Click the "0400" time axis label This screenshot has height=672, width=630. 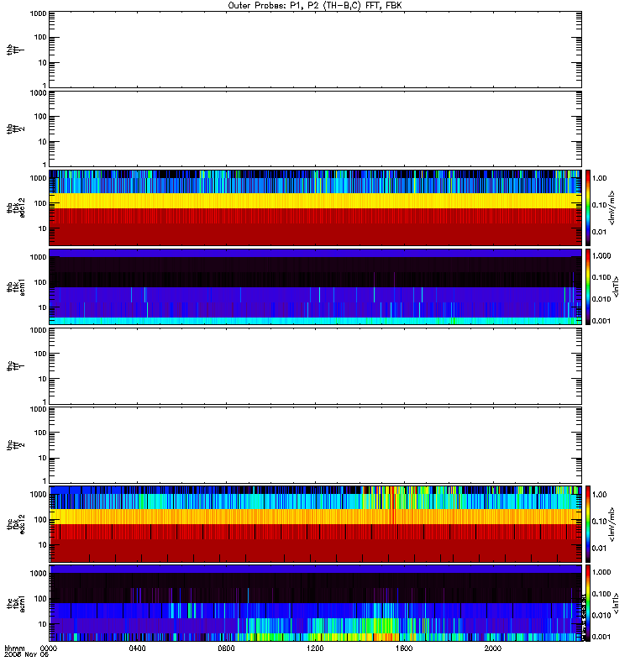tap(137, 648)
